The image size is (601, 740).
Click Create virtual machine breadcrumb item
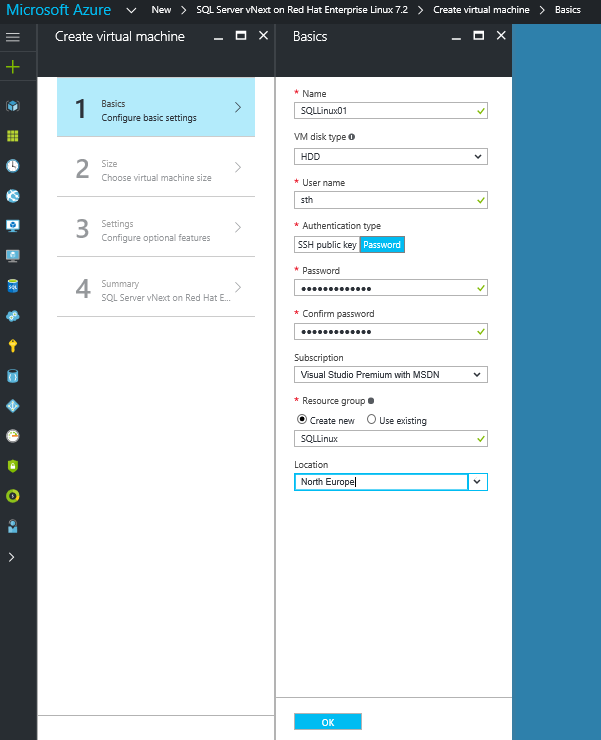point(481,10)
